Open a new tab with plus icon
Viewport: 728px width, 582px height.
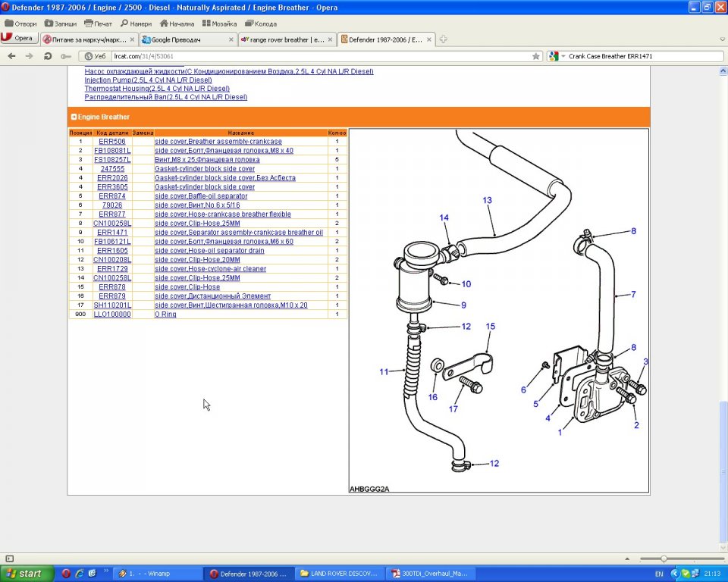pos(443,39)
